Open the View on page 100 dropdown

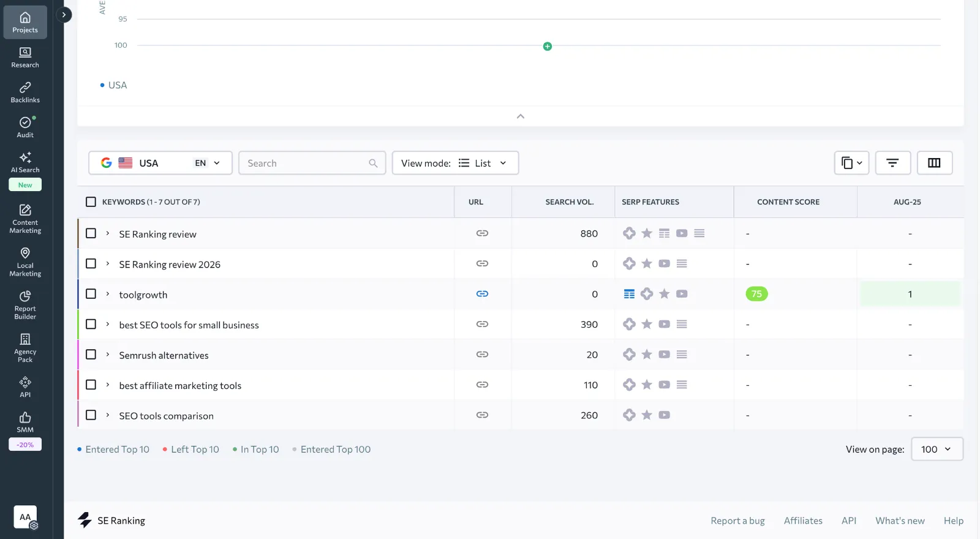(x=937, y=449)
